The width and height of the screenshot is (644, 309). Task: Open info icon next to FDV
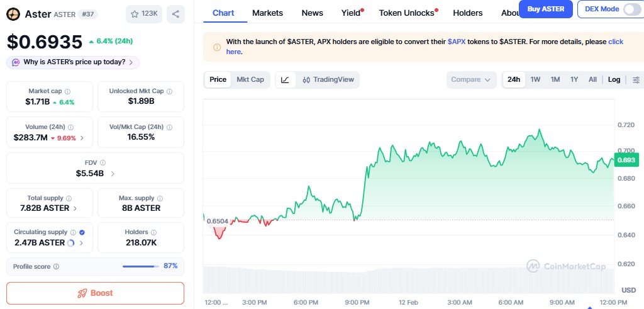point(103,163)
